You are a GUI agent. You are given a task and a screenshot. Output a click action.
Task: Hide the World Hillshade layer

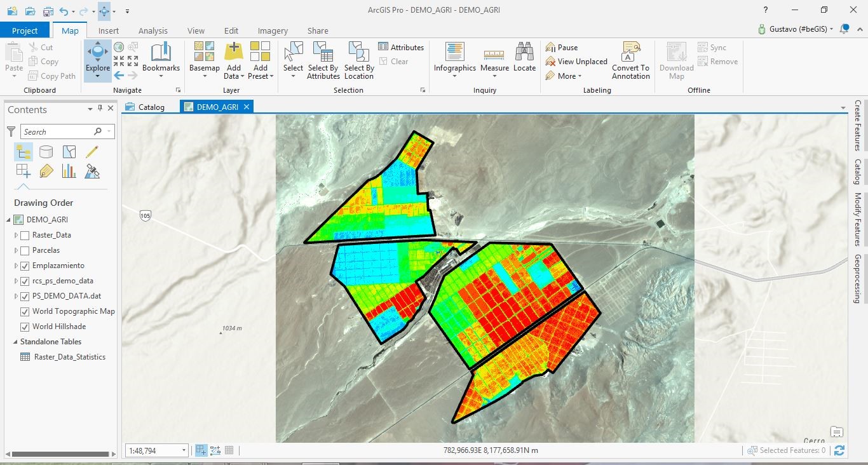(25, 327)
